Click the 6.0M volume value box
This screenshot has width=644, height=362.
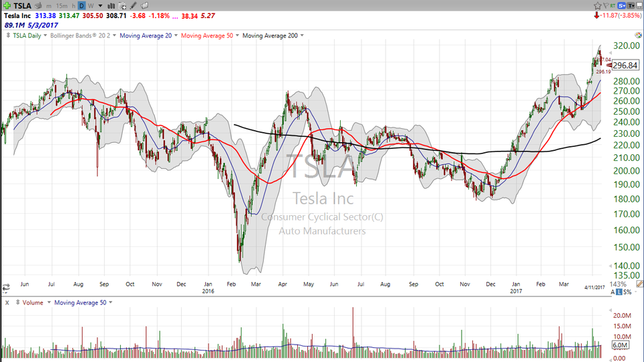[620, 345]
